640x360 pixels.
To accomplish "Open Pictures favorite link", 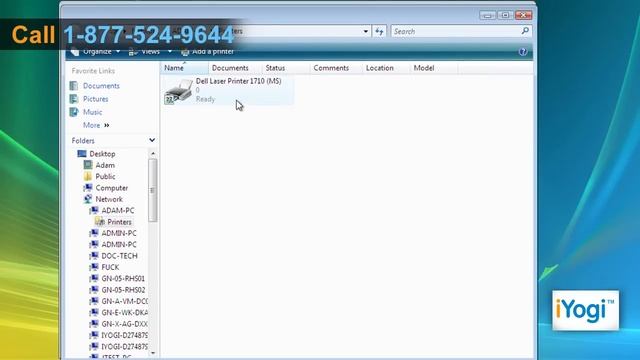I will click(x=96, y=99).
